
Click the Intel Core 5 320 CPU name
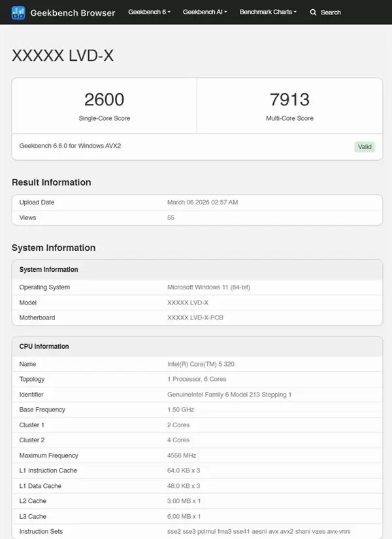coord(203,364)
